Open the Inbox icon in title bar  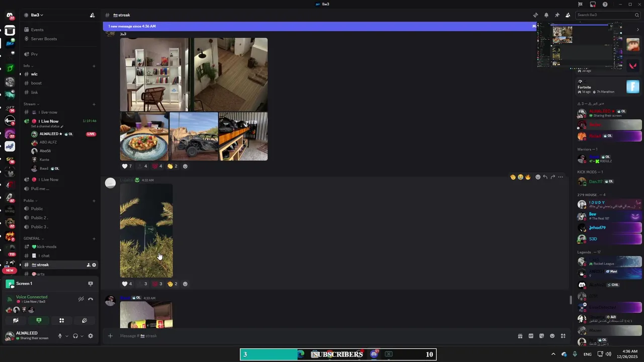(x=593, y=4)
